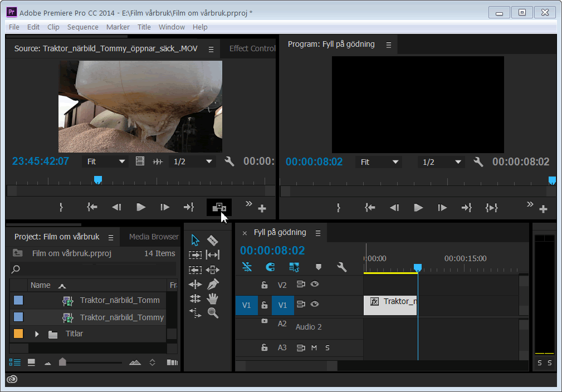Click the Overwrite button in Source monitor

click(219, 208)
